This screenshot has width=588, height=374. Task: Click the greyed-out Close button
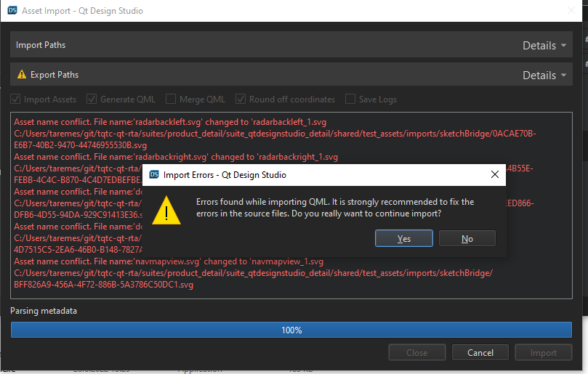[416, 353]
